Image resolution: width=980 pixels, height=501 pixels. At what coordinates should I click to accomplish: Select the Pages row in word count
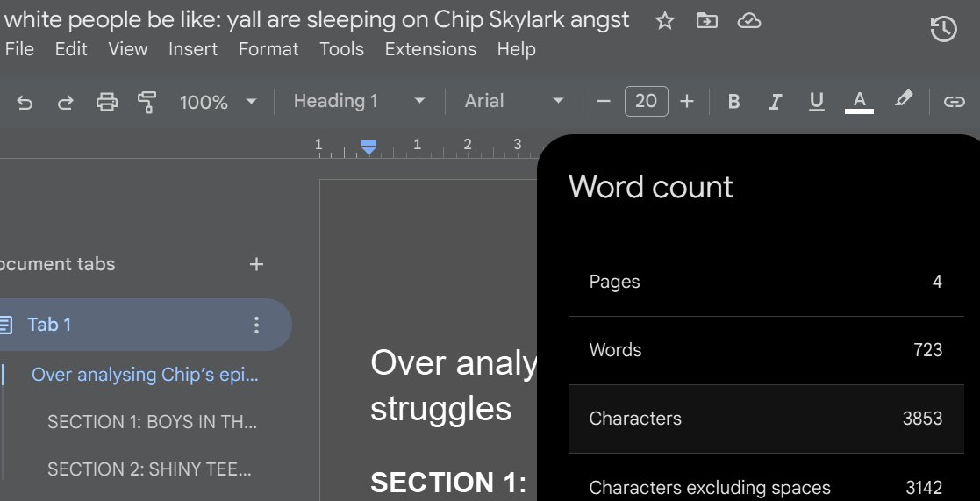766,282
